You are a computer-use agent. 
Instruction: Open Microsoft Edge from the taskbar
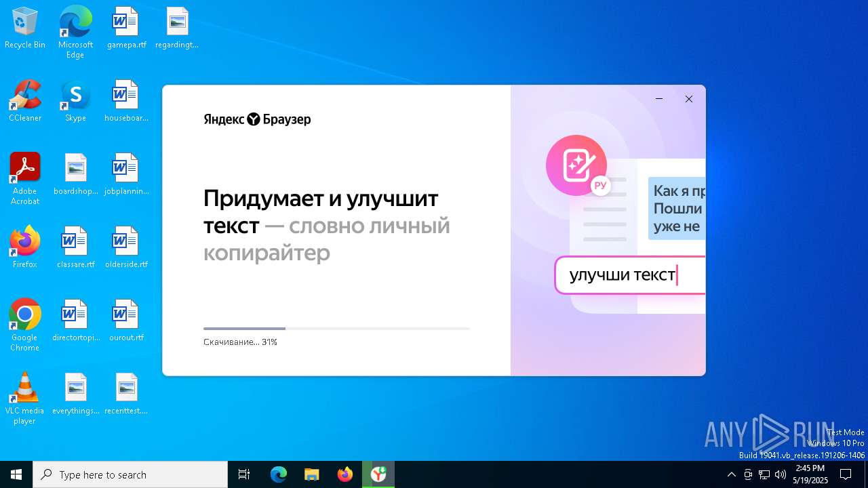279,474
